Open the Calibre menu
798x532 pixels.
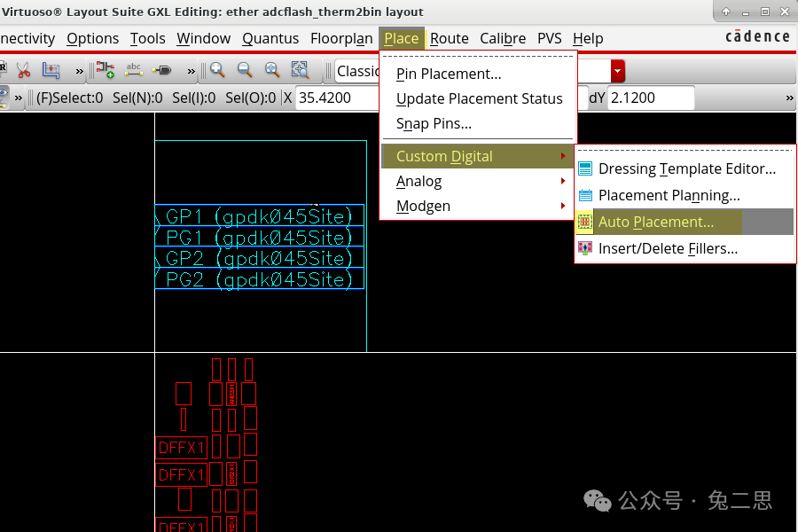click(x=503, y=38)
